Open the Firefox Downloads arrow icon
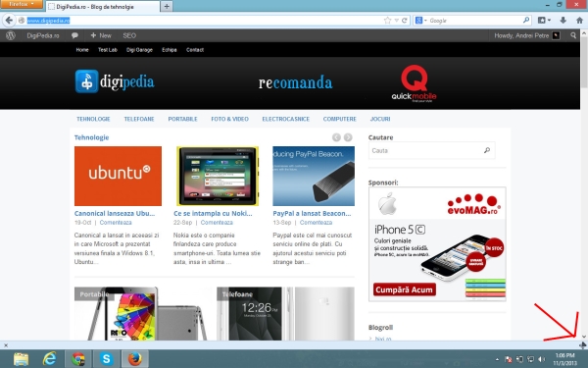The height and width of the screenshot is (368, 588). (563, 21)
